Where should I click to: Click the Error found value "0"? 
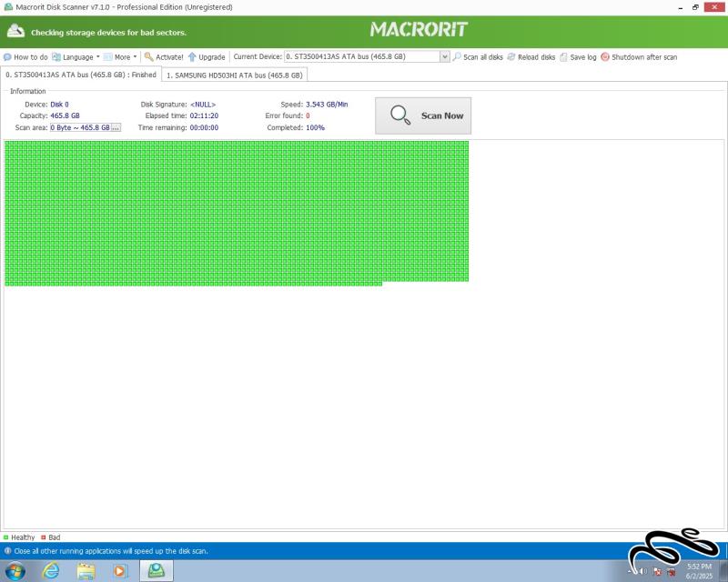point(308,115)
